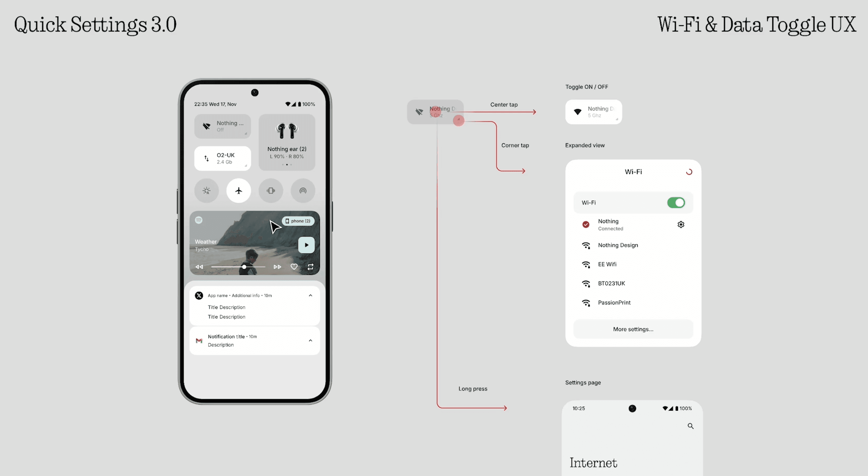This screenshot has height=476, width=868.
Task: Expand the Gmail notification chevron
Action: tap(310, 341)
